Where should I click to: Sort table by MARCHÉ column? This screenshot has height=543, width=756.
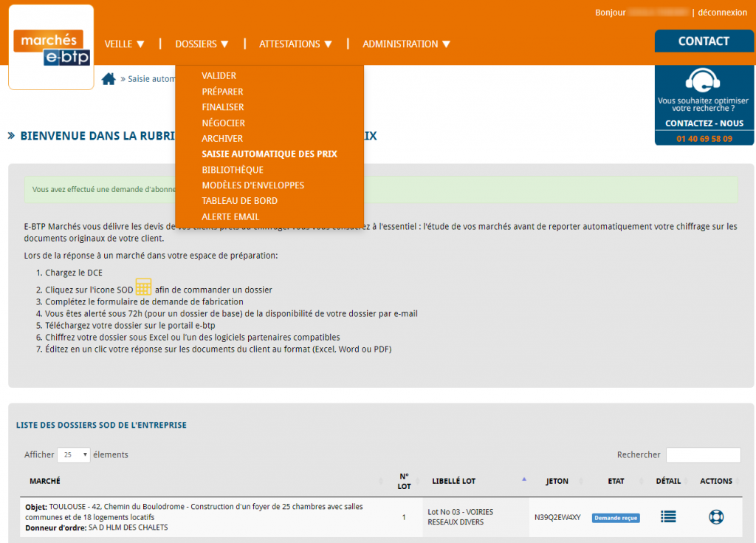45,481
